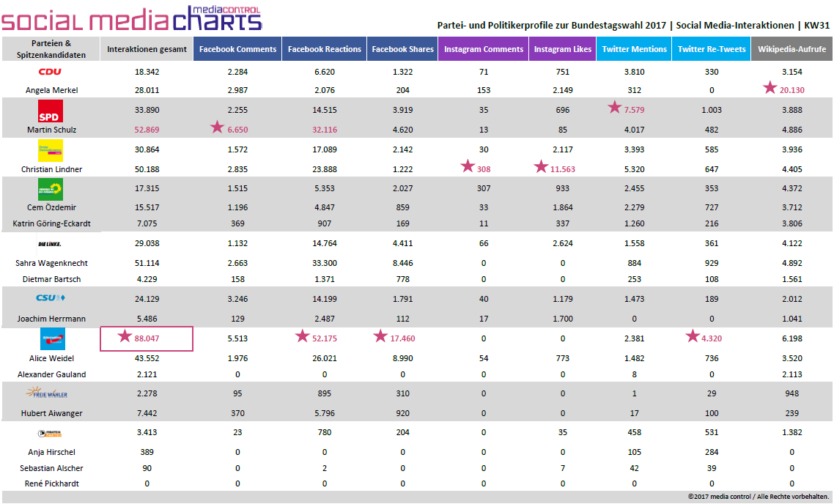Image resolution: width=834 pixels, height=504 pixels.
Task: Click the star beside 308
Action: click(468, 166)
